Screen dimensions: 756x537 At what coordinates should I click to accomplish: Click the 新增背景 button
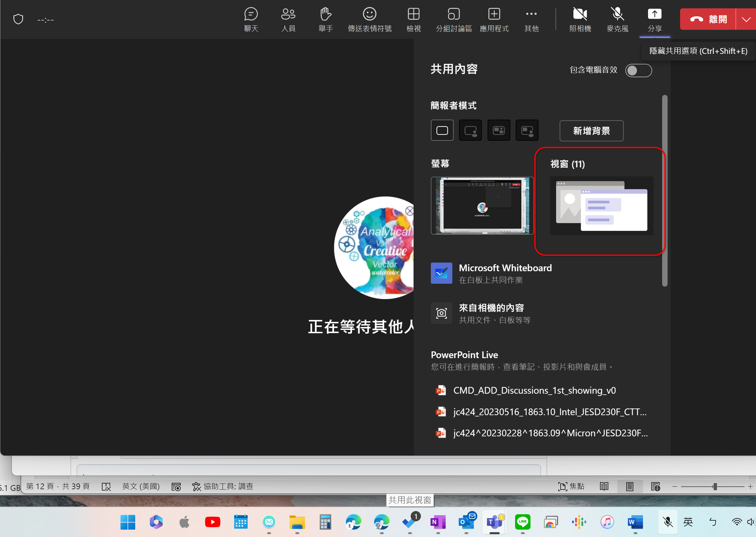(x=591, y=130)
